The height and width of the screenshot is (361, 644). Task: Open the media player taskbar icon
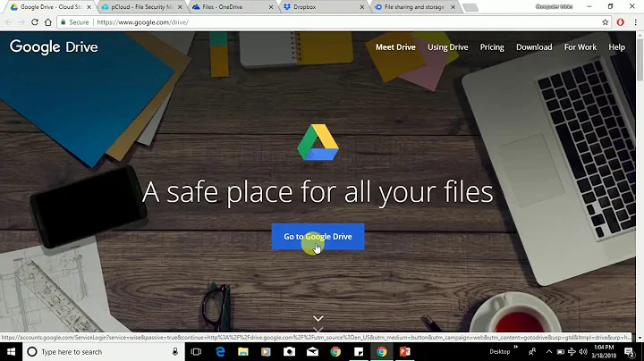click(x=267, y=351)
